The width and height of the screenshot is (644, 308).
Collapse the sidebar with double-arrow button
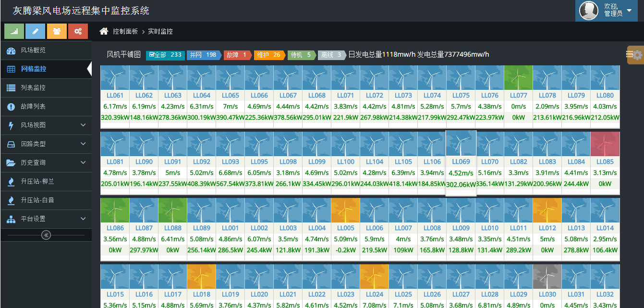[x=46, y=235]
